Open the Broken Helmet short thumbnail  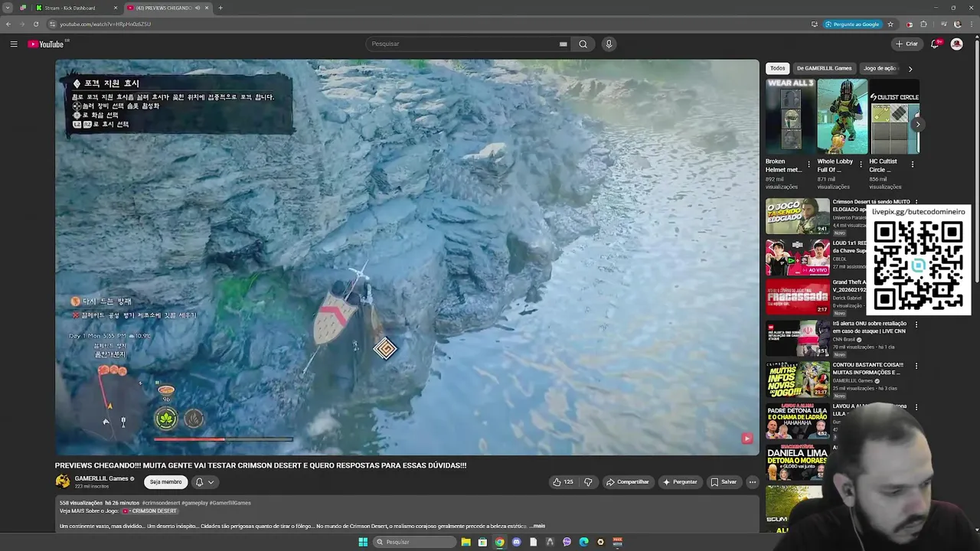pos(790,116)
